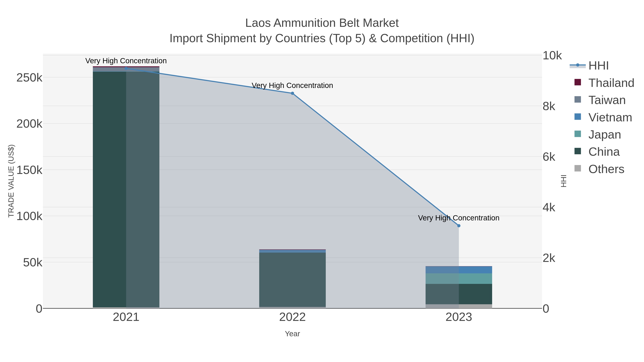
Task: Toggle Others series via legend label
Action: [606, 169]
